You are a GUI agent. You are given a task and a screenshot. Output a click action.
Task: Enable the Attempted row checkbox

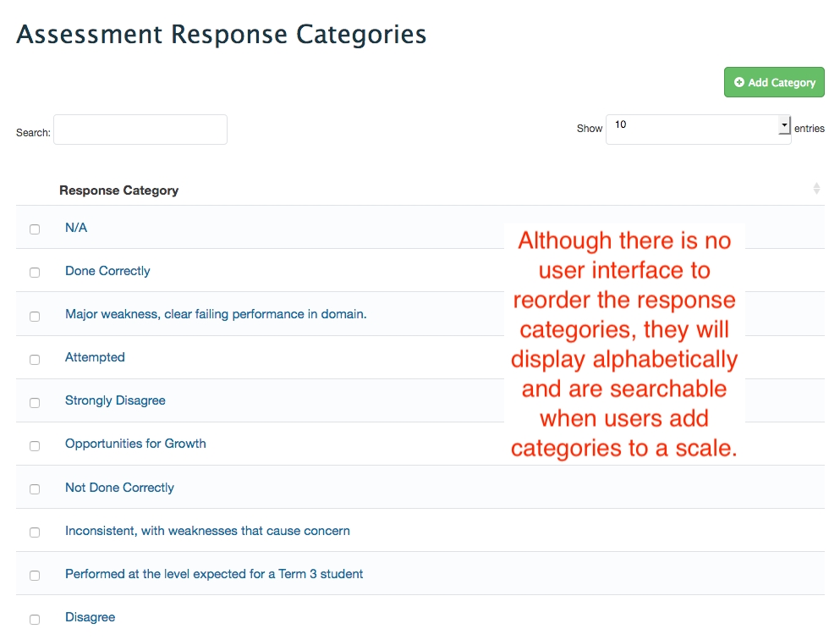tap(35, 359)
